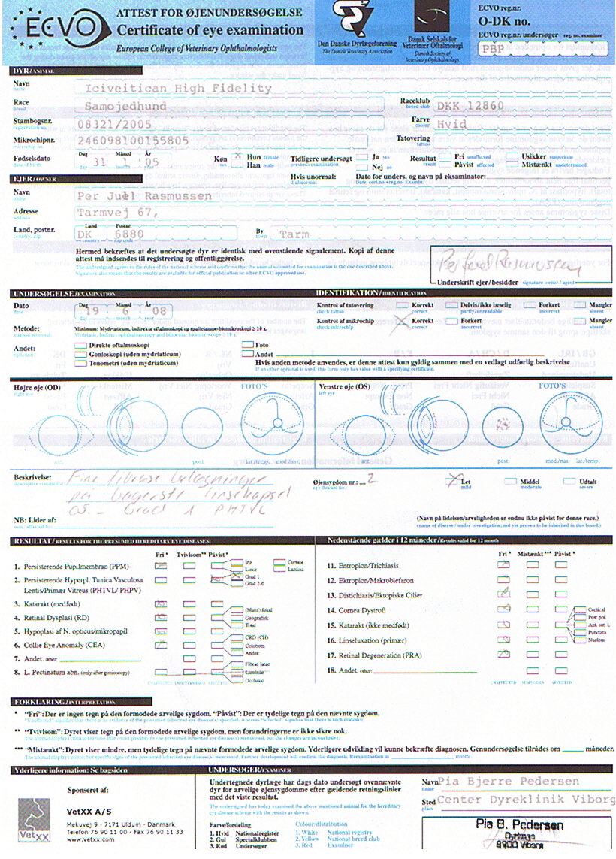
Task: Tick Delvis/ikke læselig for tattoo check
Action: pyautogui.click(x=451, y=305)
